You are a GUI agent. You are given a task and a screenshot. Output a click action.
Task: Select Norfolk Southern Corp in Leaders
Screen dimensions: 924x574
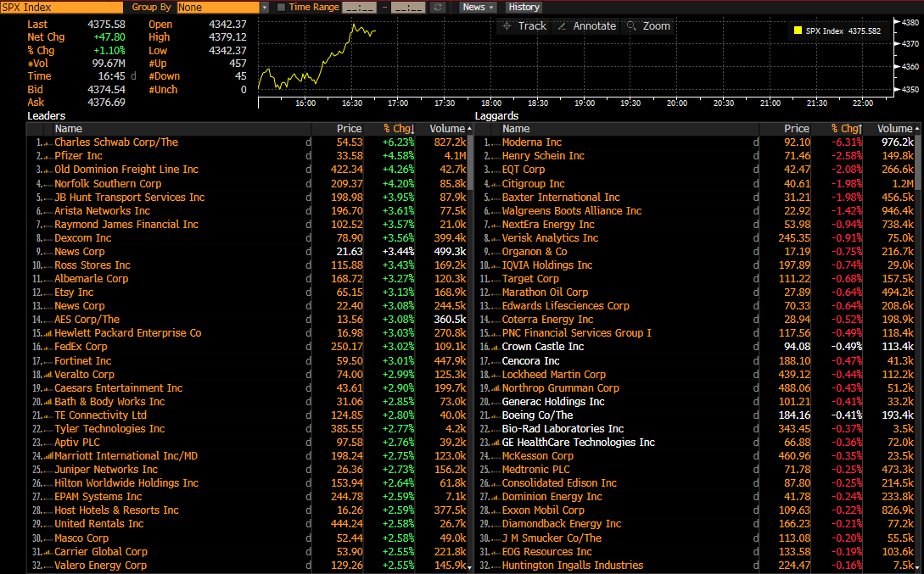point(108,184)
